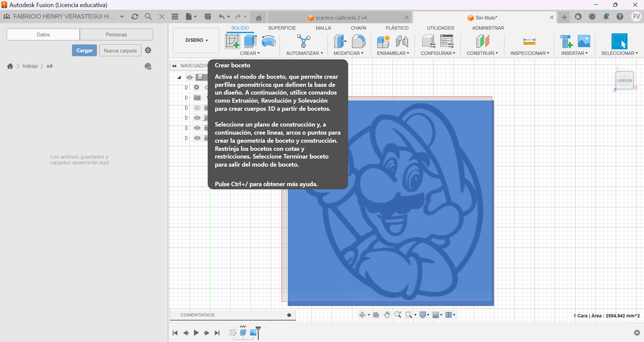
Task: Open the Crear forma tool icon
Action: [x=269, y=41]
